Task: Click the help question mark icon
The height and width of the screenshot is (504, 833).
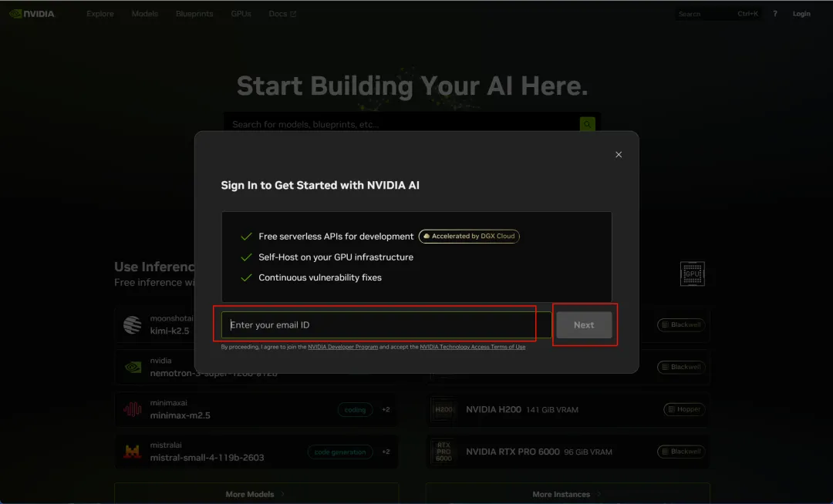Action: click(x=775, y=14)
